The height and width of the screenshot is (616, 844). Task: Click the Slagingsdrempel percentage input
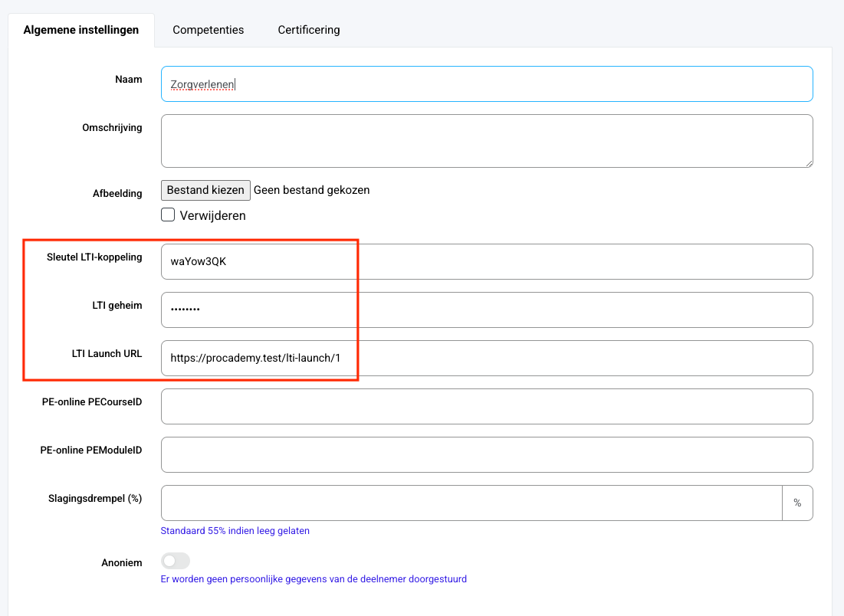[471, 503]
